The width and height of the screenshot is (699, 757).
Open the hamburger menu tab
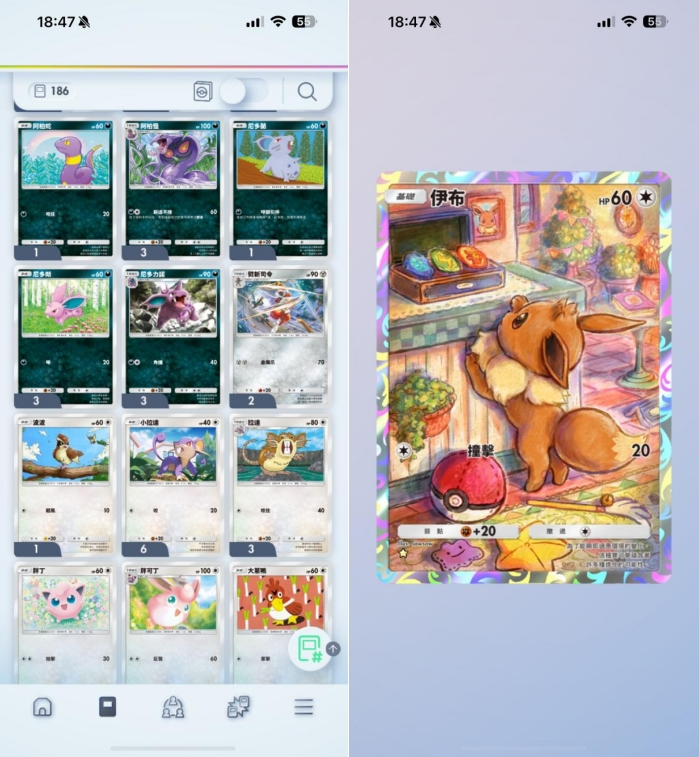click(x=304, y=707)
